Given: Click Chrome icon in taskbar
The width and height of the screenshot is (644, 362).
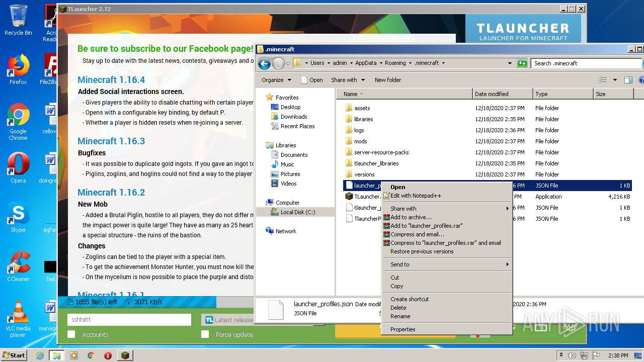Looking at the screenshot, I should click(x=91, y=355).
